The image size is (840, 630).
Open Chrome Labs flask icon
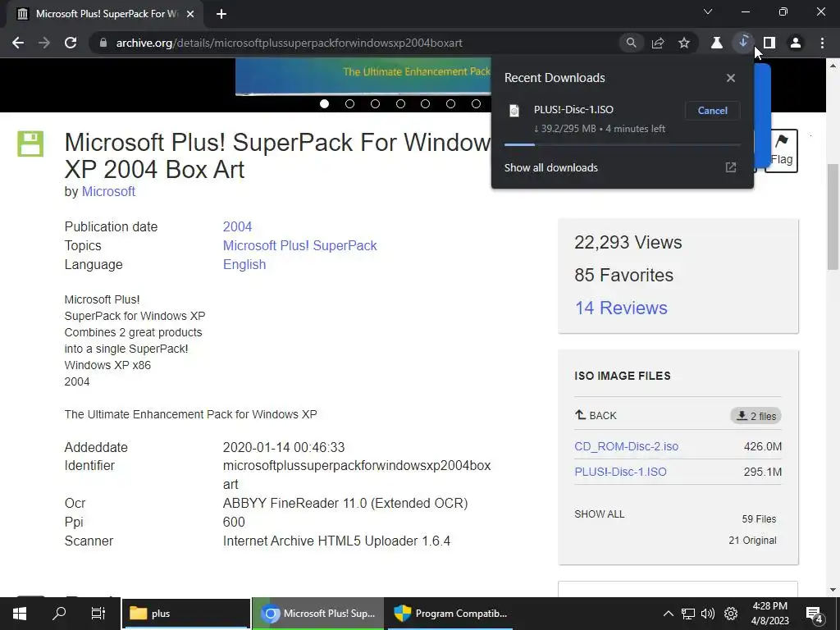click(716, 43)
